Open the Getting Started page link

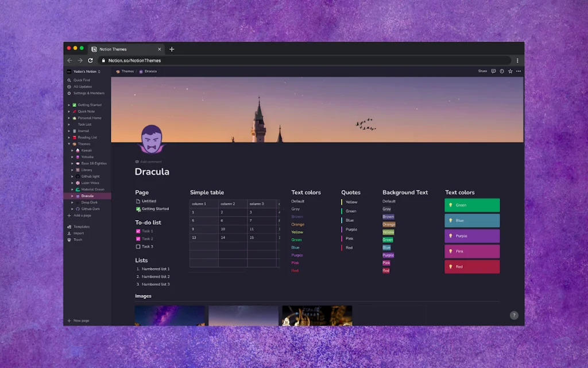point(155,209)
